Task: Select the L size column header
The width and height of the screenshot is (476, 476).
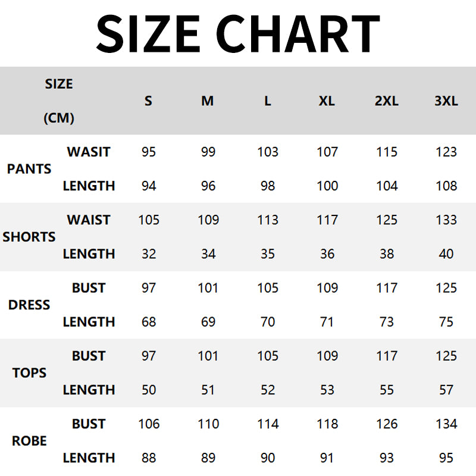Action: point(268,101)
